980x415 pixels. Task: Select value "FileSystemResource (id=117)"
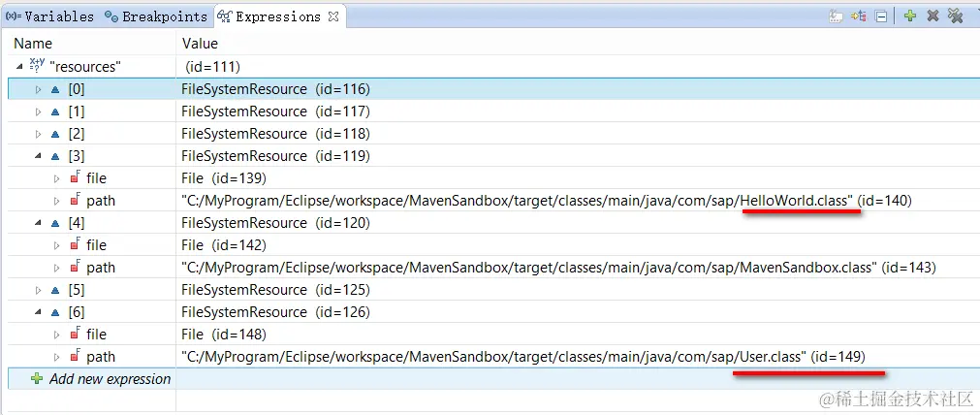(x=275, y=112)
